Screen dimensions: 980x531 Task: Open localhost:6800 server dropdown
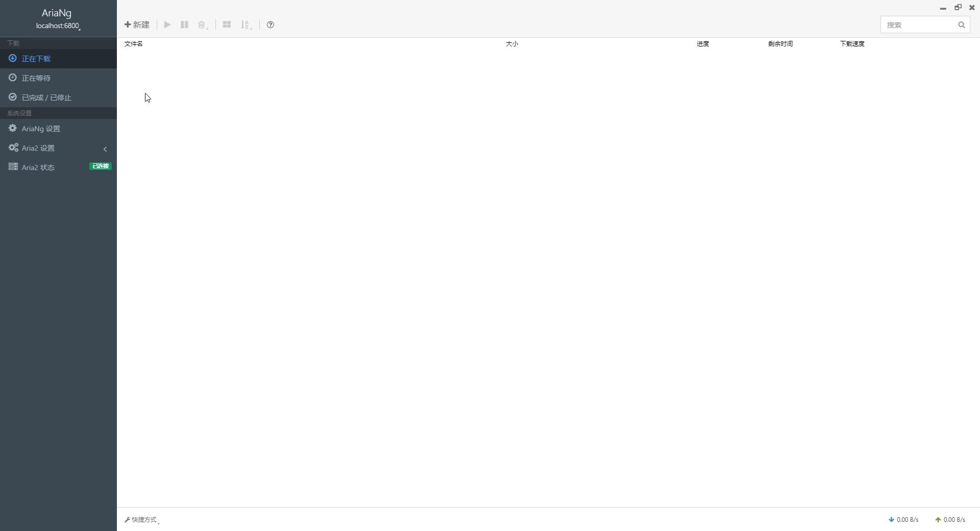point(58,26)
